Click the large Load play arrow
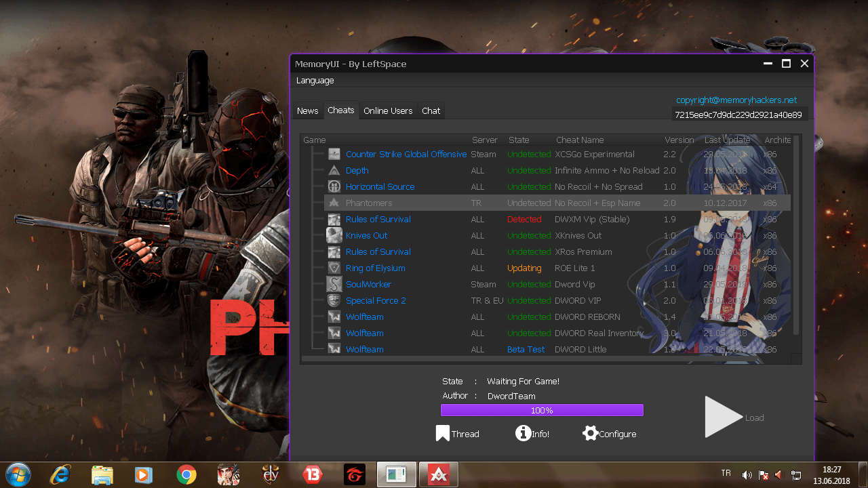The image size is (868, 488). pos(724,417)
